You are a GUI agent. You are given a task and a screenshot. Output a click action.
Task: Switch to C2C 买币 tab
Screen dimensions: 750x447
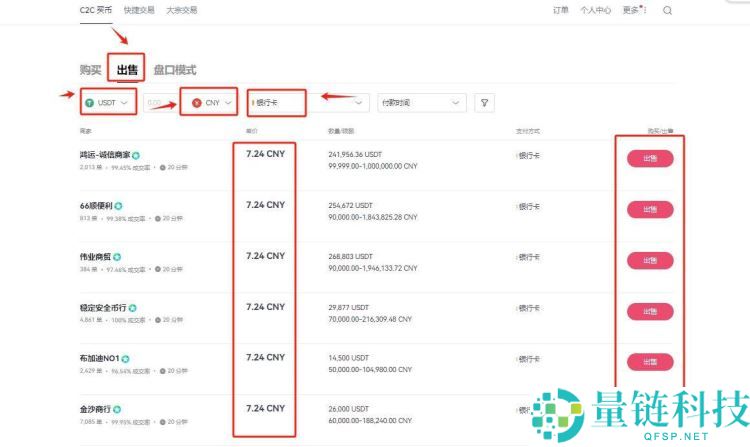(x=96, y=10)
